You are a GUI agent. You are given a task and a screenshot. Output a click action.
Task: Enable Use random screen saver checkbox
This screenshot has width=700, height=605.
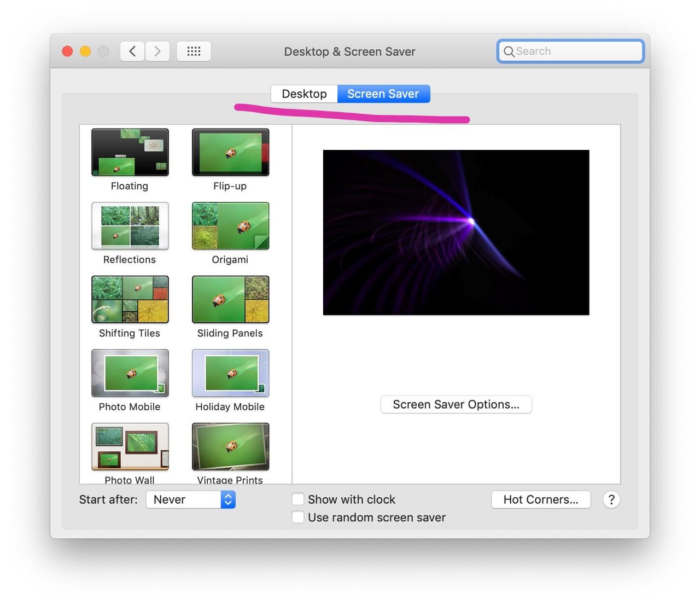[x=298, y=517]
